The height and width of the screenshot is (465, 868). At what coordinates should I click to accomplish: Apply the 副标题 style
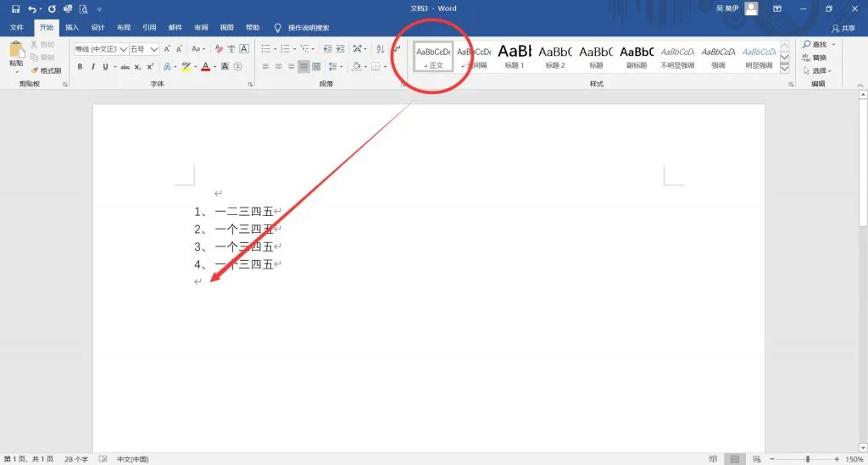click(637, 57)
